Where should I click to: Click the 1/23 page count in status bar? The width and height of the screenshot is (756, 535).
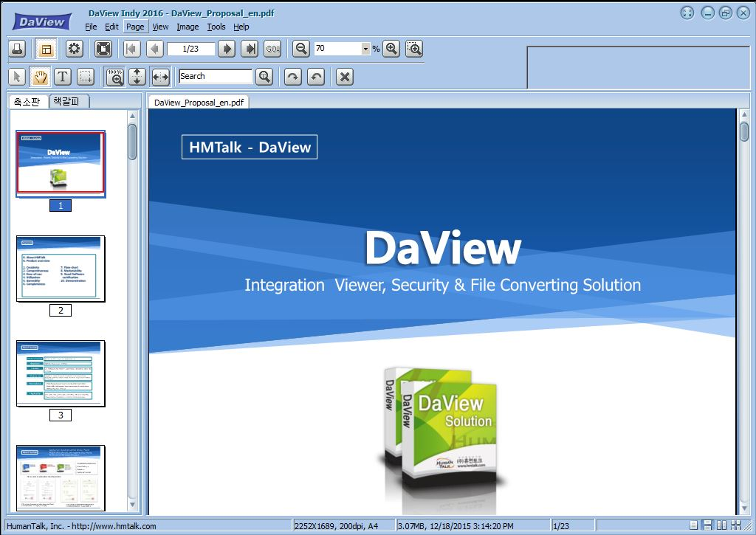(561, 526)
